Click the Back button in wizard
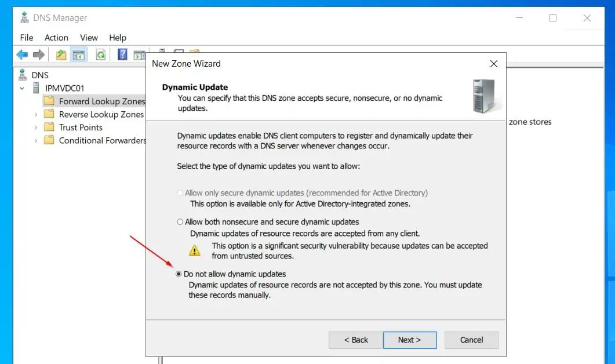615x364 pixels. 355,340
